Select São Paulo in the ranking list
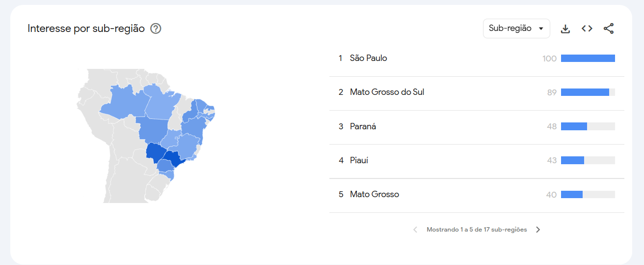 369,59
